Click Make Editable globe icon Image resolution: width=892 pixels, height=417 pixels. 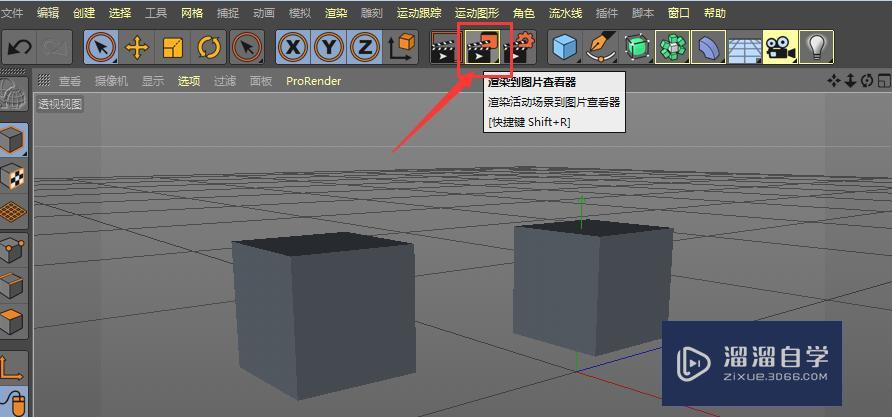(x=13, y=95)
